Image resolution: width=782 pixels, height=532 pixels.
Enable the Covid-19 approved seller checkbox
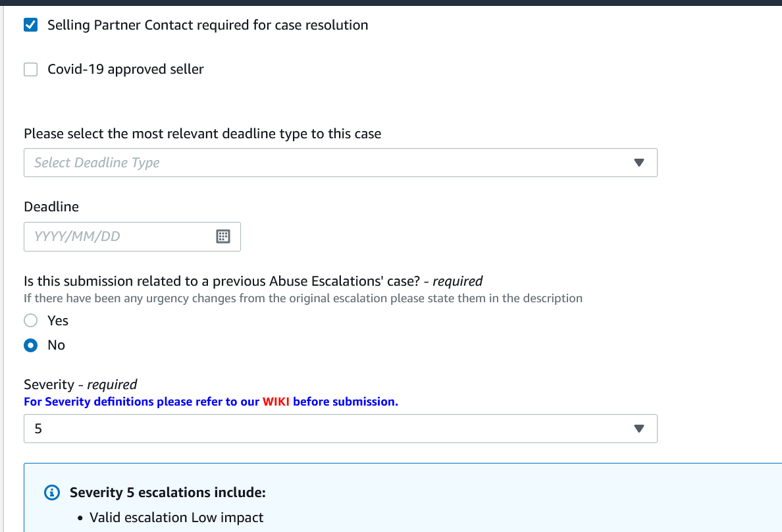pos(30,69)
